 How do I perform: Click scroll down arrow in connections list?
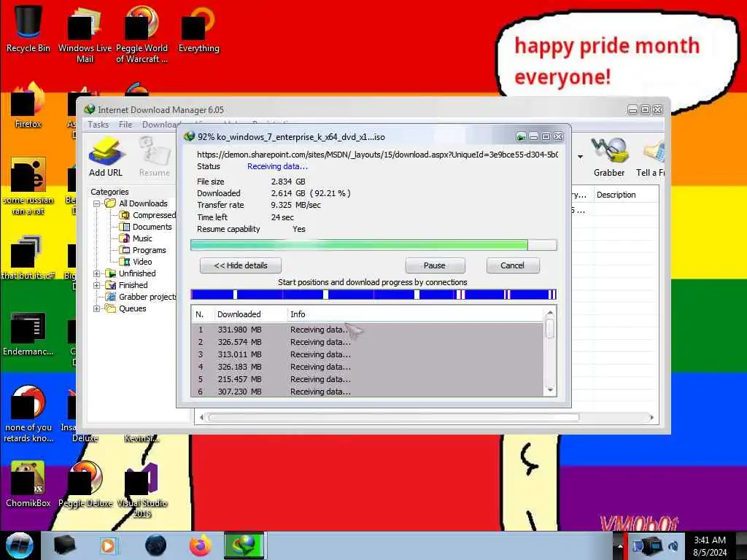[550, 390]
